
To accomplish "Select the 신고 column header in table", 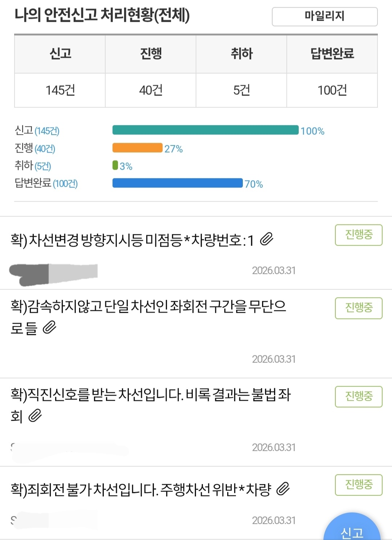I will coord(60,54).
